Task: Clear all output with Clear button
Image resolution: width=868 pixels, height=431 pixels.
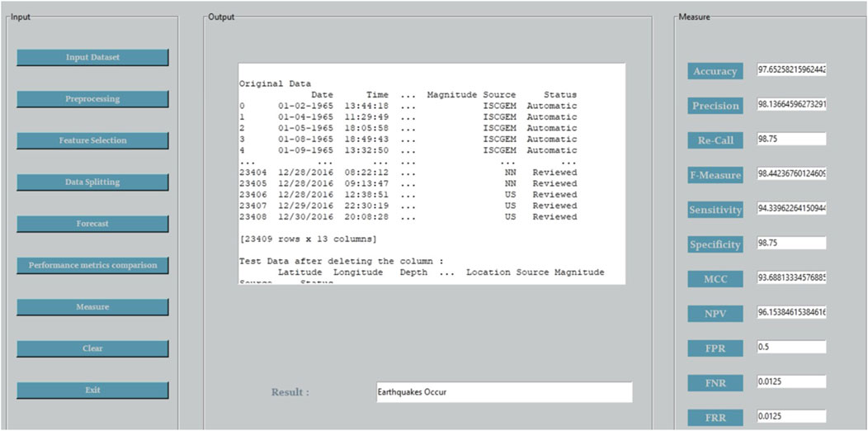Action: pyautogui.click(x=92, y=348)
